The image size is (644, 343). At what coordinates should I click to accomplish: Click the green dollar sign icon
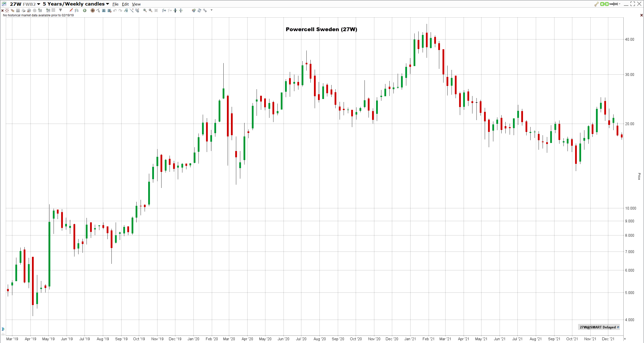[85, 10]
